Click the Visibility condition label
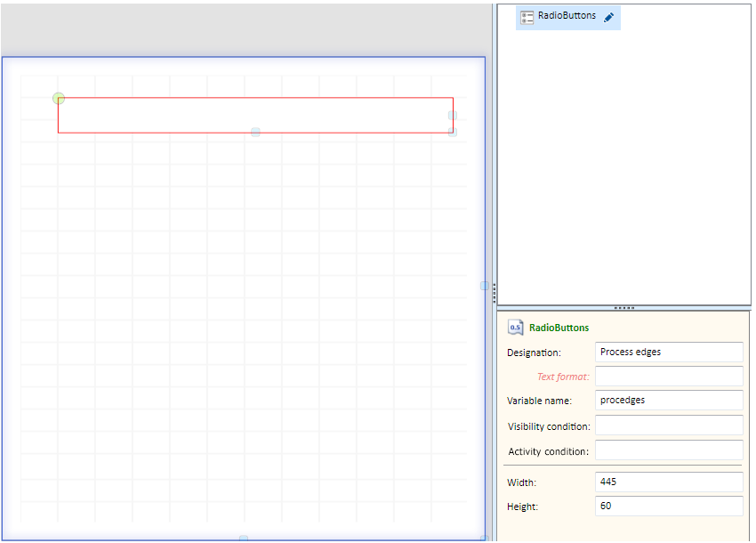This screenshot has width=756, height=543. [x=549, y=426]
